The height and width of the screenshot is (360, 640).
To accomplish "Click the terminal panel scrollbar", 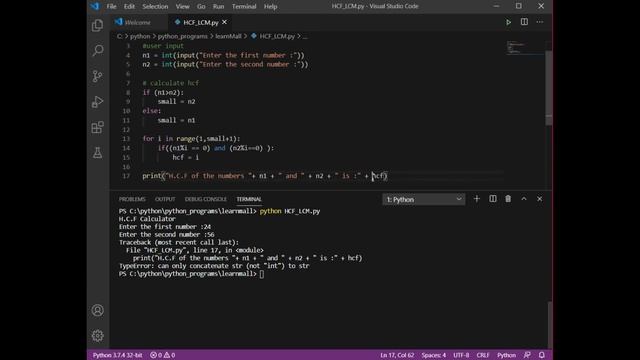I will click(x=549, y=324).
